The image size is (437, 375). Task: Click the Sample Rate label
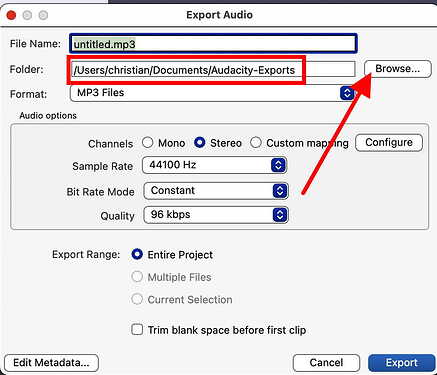tap(103, 166)
